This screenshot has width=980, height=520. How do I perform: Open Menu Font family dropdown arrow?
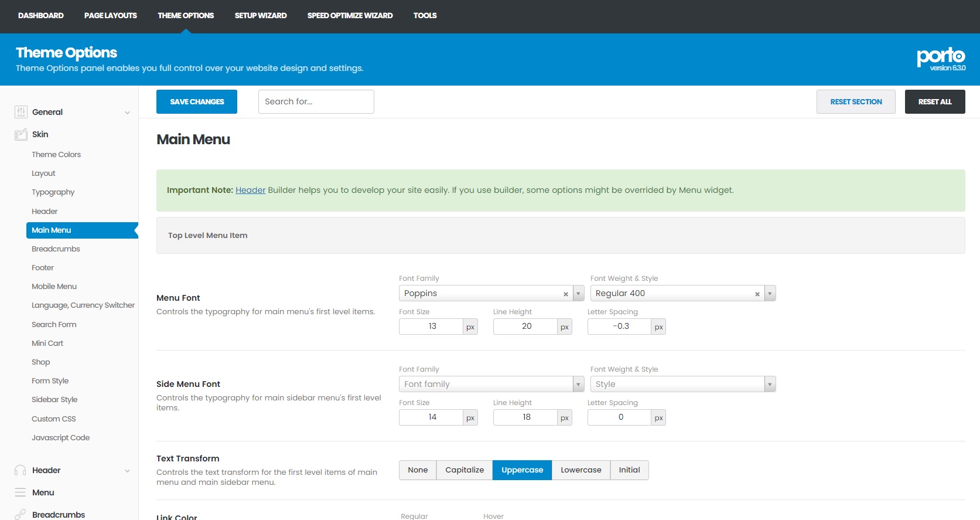(579, 293)
